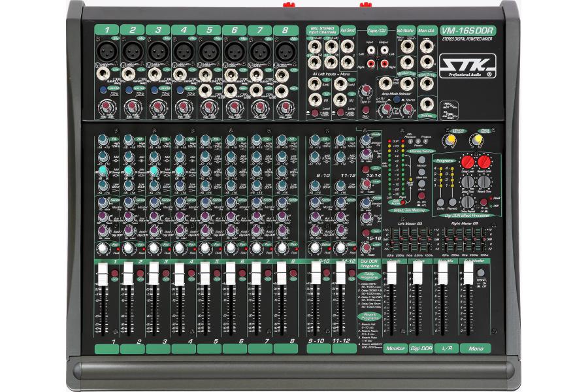
Task: Toggle the +48V phantom power switch
Action: click(410, 140)
